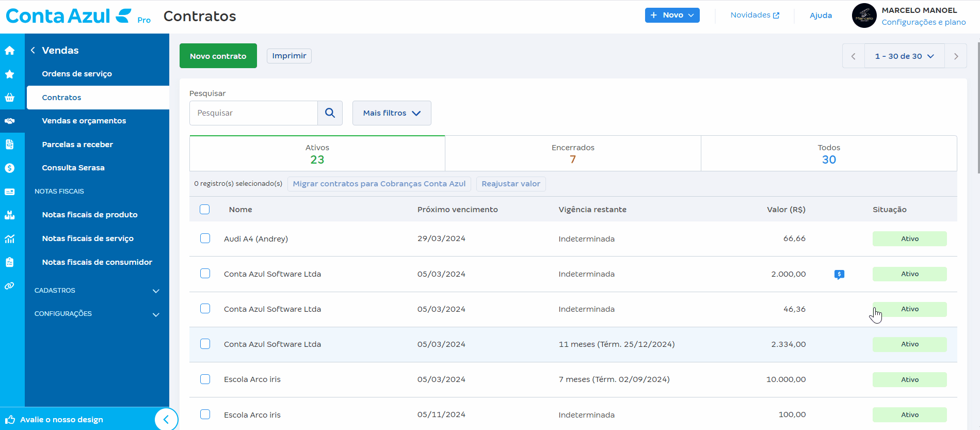Open Notas fiscais de serviço
The width and height of the screenshot is (980, 430).
tap(88, 238)
